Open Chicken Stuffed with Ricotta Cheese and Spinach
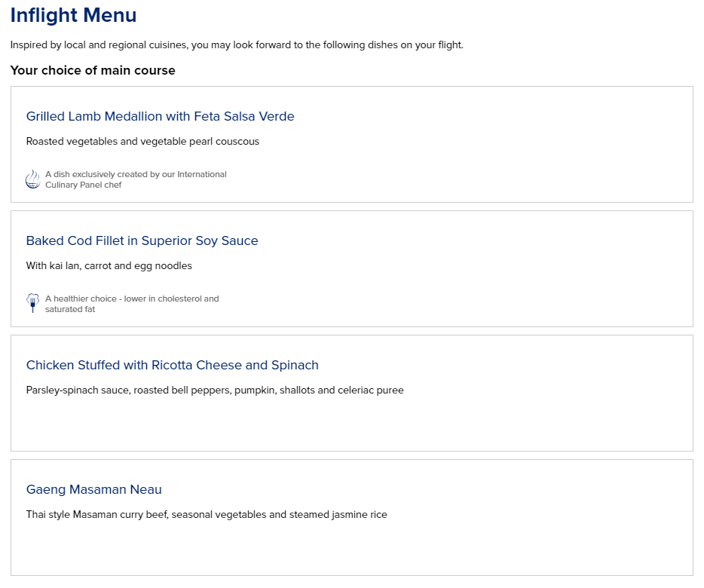The height and width of the screenshot is (588, 704). [173, 365]
